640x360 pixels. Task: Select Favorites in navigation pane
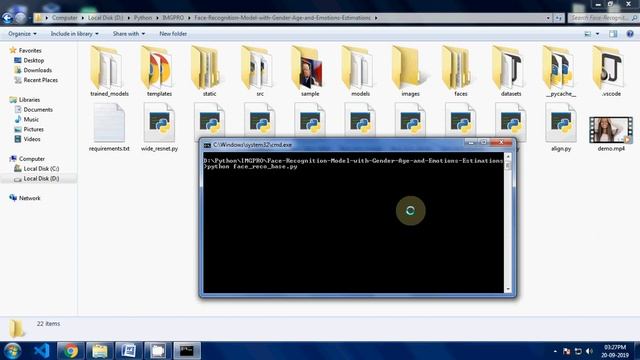(x=30, y=51)
